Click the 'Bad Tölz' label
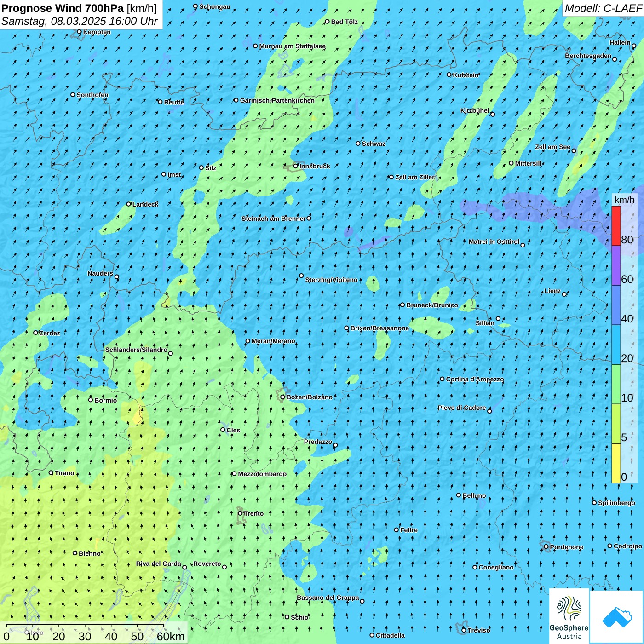The image size is (644, 644). [x=344, y=22]
